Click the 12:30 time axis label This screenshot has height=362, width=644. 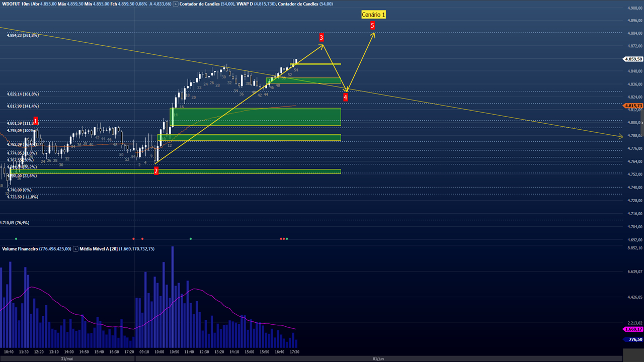pos(204,352)
